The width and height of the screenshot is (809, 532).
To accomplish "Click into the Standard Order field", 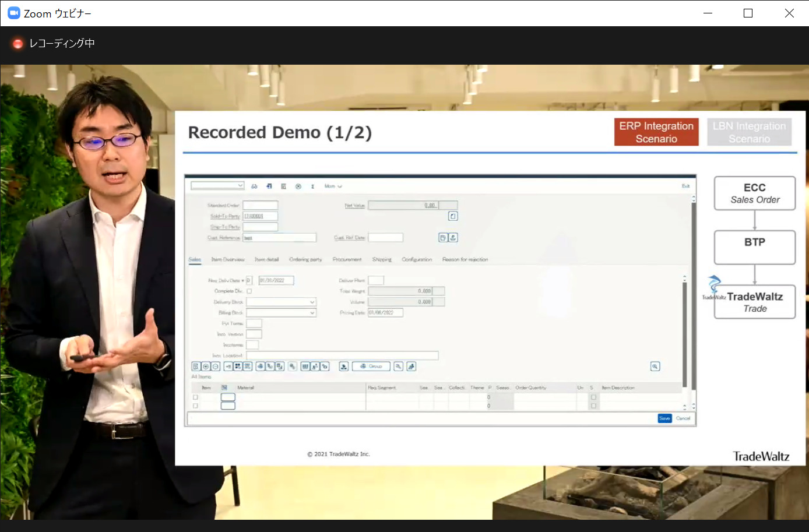I will pos(260,205).
